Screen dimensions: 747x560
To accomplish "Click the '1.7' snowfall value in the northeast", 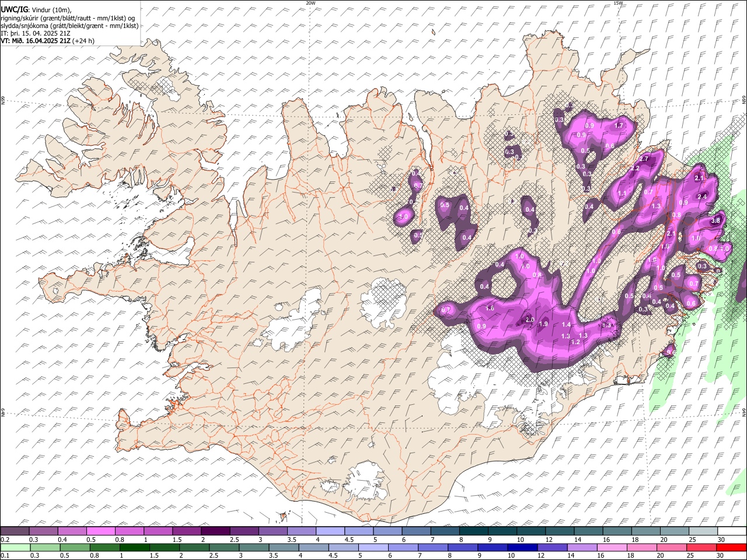I will coord(619,125).
